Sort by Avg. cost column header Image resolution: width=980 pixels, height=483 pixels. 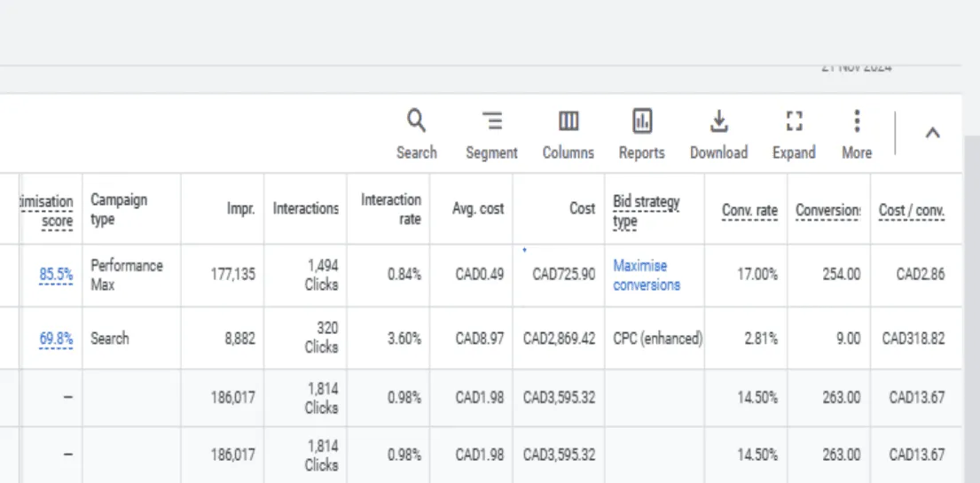click(x=477, y=209)
